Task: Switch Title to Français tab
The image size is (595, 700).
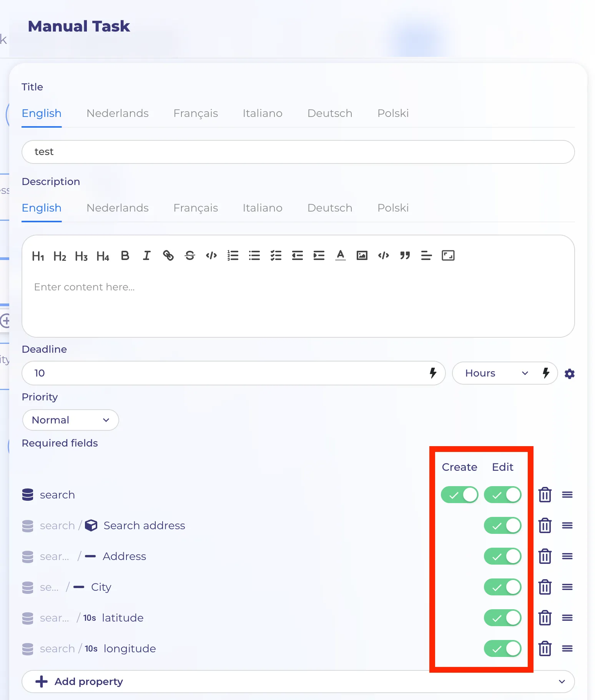Action: click(x=196, y=113)
